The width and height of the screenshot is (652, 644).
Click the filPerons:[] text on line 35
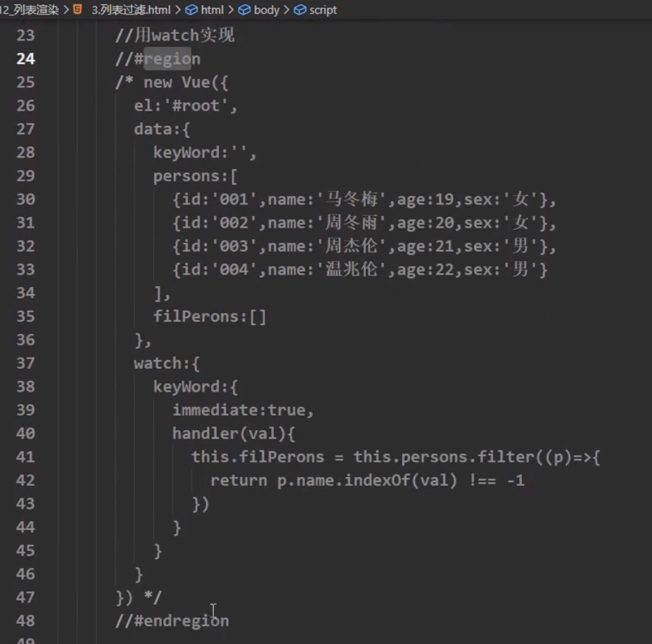pos(210,317)
